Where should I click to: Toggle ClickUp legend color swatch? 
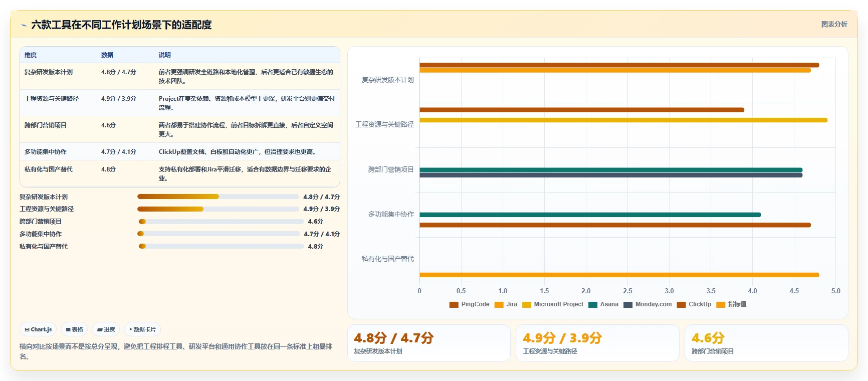pyautogui.click(x=681, y=304)
